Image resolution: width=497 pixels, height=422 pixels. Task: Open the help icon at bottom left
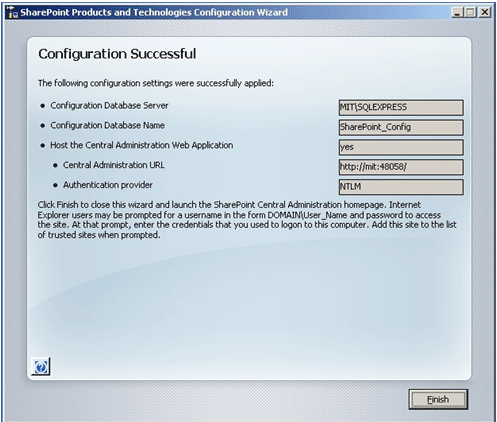click(41, 367)
